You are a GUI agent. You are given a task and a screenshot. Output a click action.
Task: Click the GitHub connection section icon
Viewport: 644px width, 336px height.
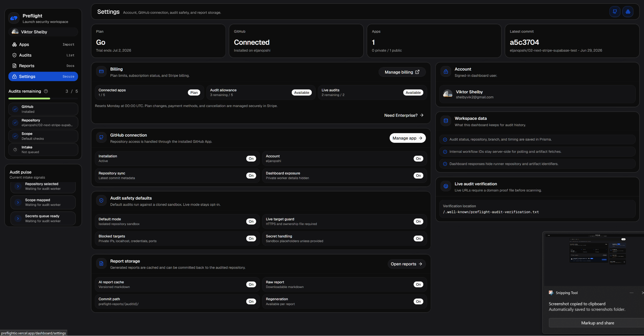(x=101, y=138)
